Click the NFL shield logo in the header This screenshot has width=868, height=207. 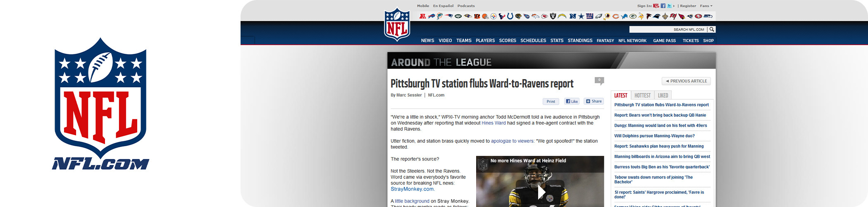[x=397, y=24]
